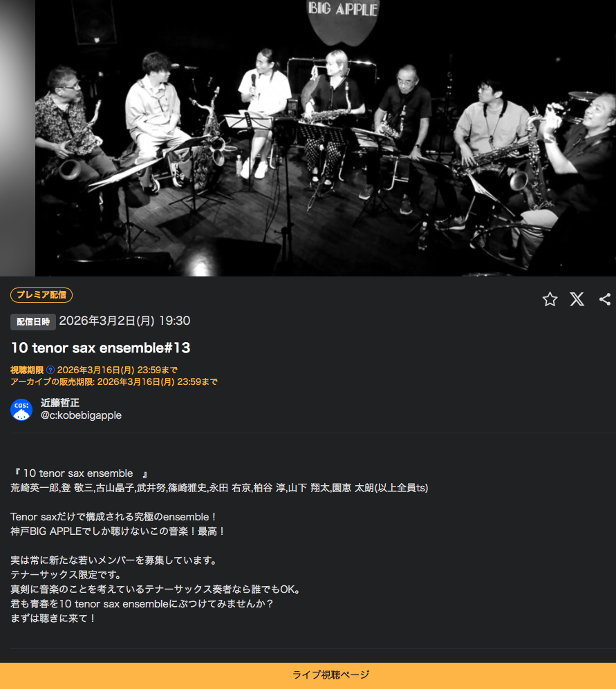
Task: Click the 『10 tenor sax ensemble』 description heading
Action: (x=80, y=473)
